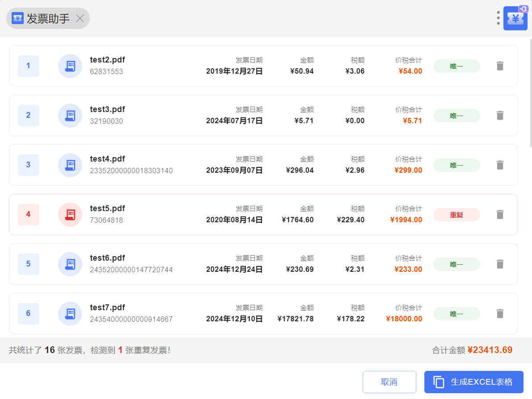Click the ¥18000.00 total amount

pos(404,319)
